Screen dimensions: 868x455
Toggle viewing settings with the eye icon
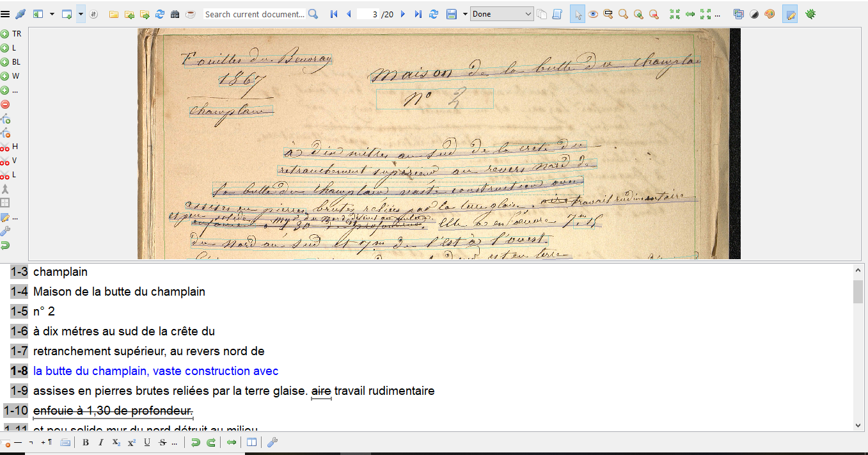[592, 13]
